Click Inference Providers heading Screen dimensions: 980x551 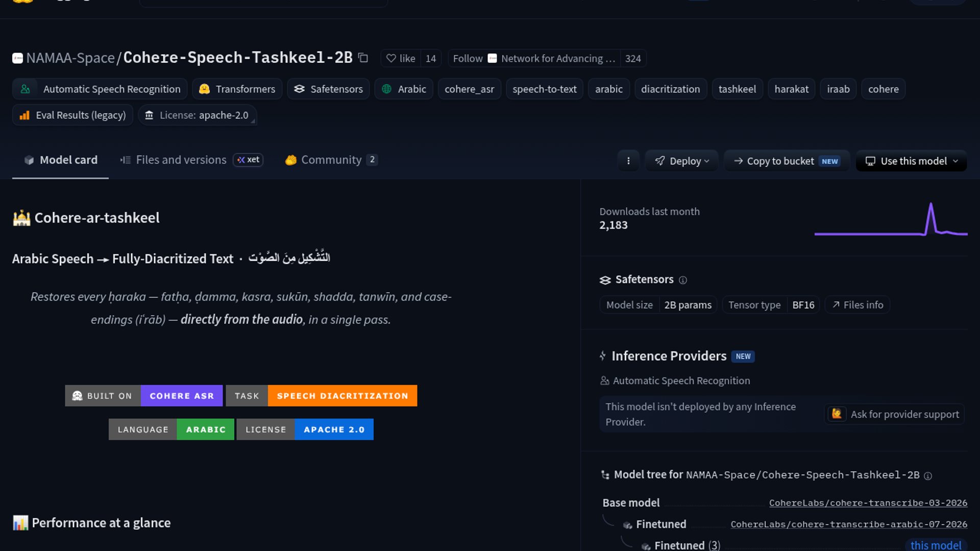(669, 356)
